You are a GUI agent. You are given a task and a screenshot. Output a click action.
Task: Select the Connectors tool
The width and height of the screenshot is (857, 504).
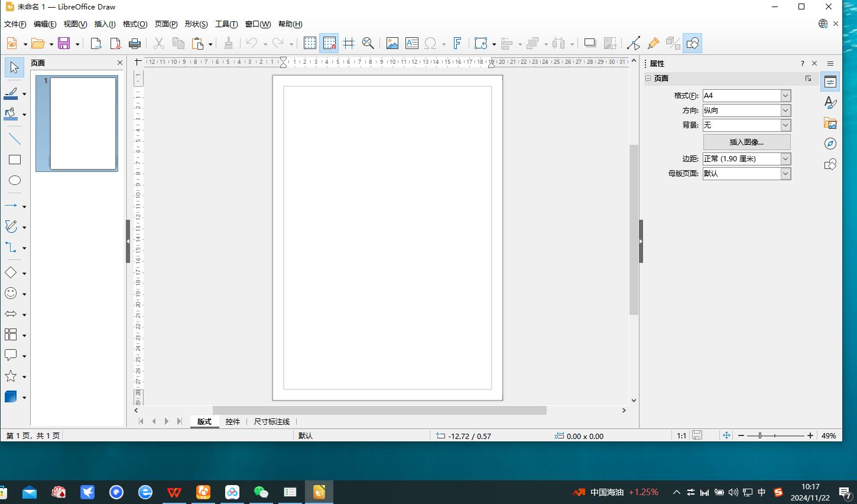point(11,248)
